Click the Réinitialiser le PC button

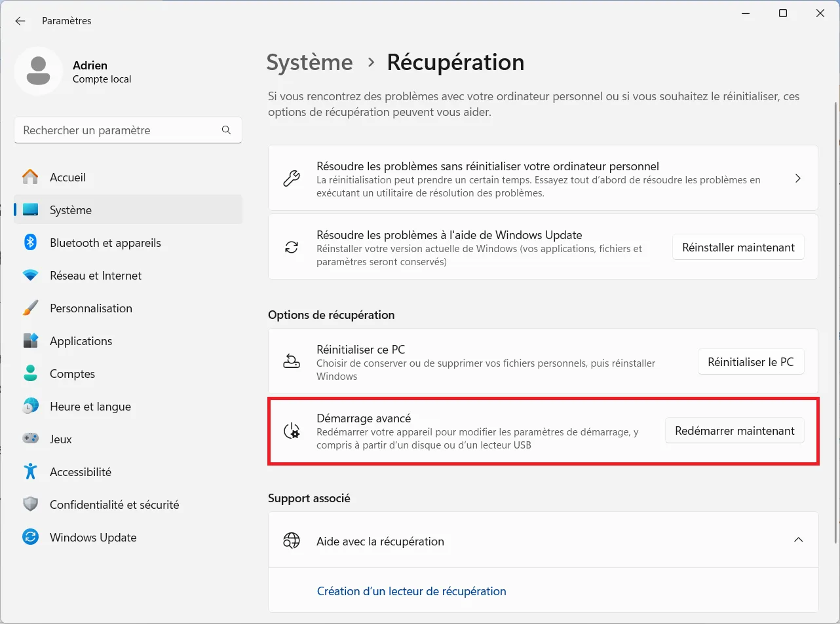click(x=751, y=362)
